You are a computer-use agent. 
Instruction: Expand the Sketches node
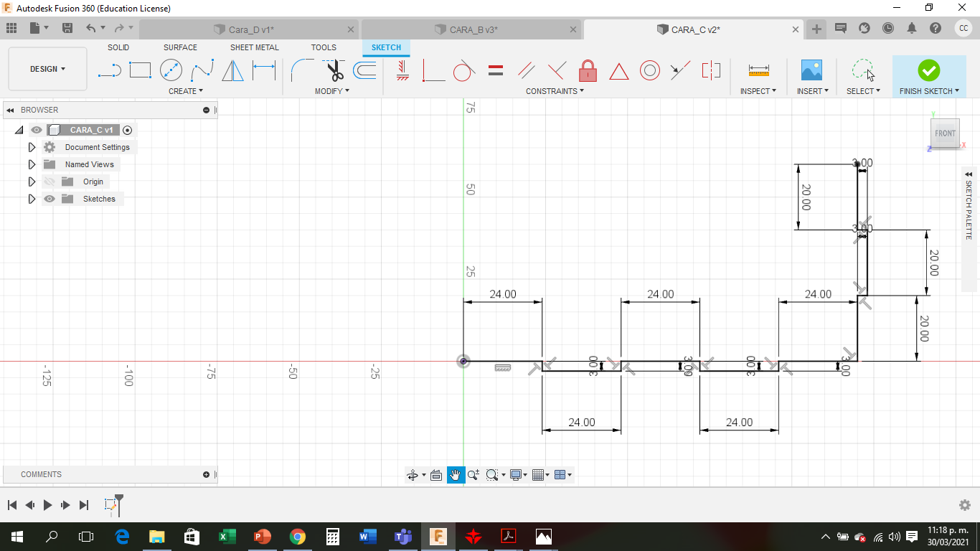click(32, 199)
